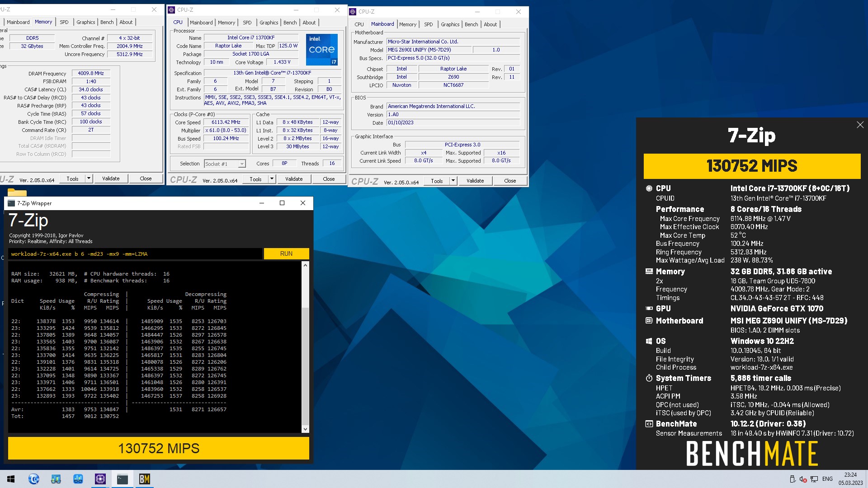Click the Motherboard icon in BenchMate panel
The height and width of the screenshot is (488, 868).
click(649, 321)
